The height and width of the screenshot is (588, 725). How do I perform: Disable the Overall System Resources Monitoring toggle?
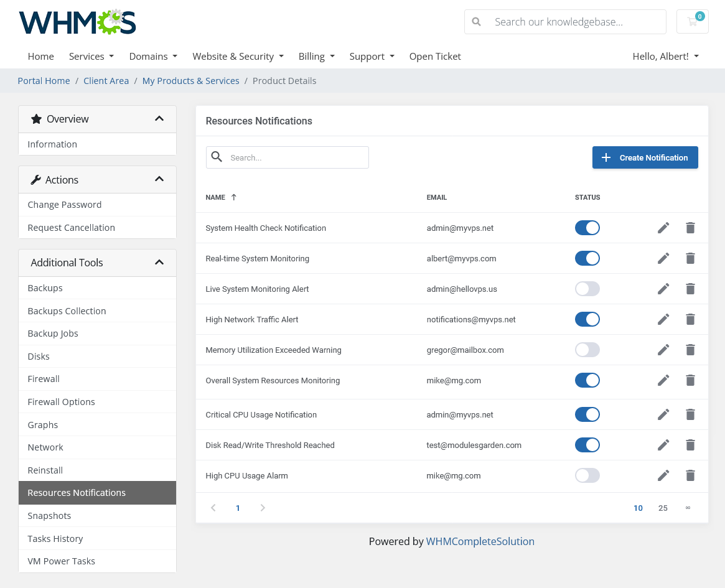[x=587, y=380]
